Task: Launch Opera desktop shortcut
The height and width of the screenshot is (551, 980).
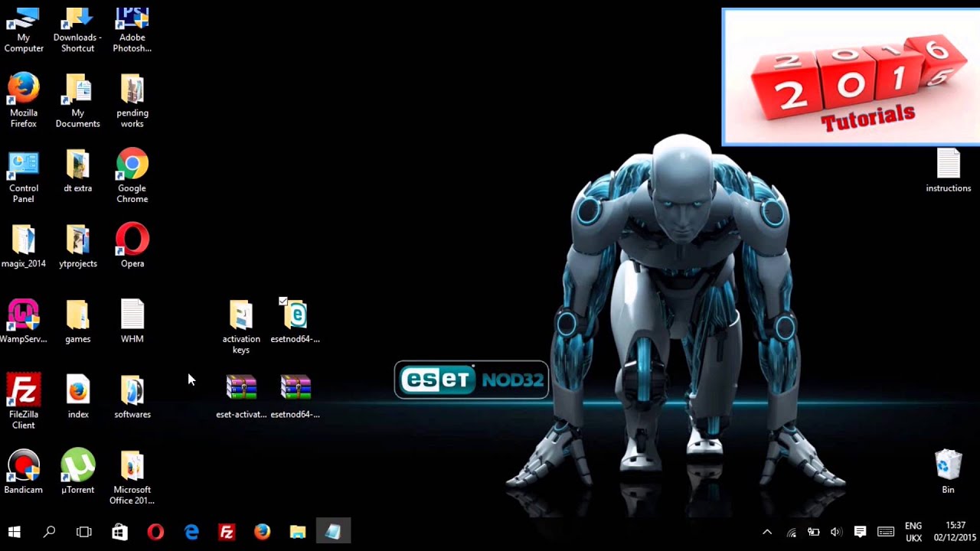Action: [x=132, y=246]
